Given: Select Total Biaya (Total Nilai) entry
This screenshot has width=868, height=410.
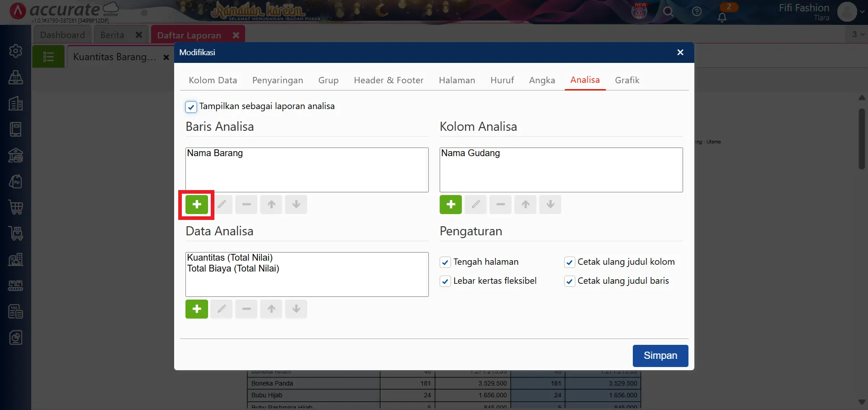Looking at the screenshot, I should coord(233,269).
